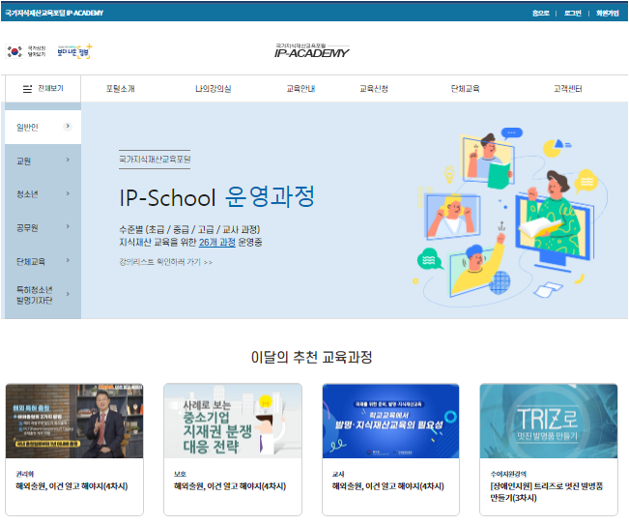Click the 26개 과정 hyperlink
The width and height of the screenshot is (629, 522).
tap(217, 242)
